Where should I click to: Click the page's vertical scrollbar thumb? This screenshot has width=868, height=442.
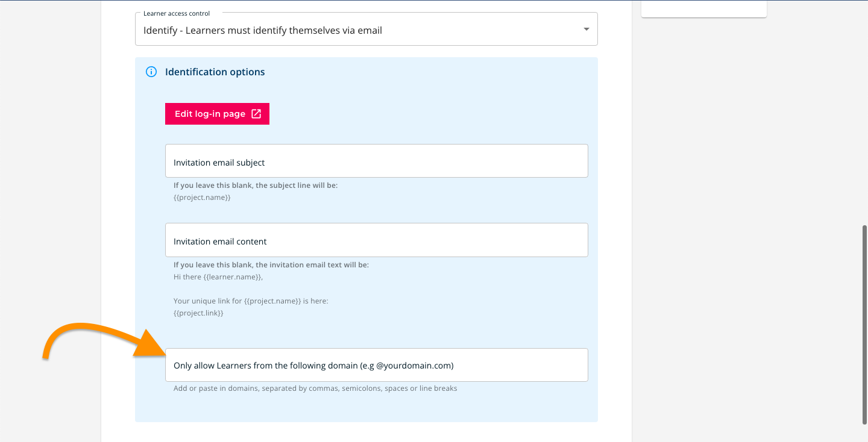coord(864,325)
